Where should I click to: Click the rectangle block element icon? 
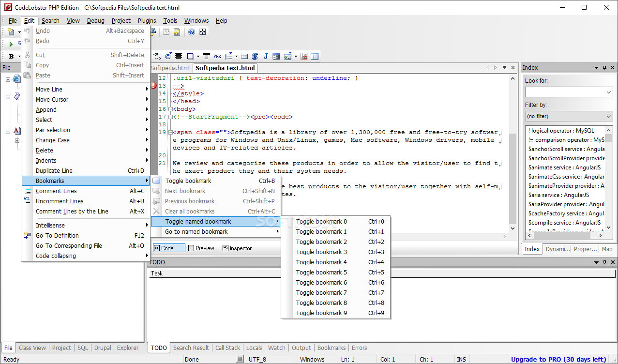point(190,56)
